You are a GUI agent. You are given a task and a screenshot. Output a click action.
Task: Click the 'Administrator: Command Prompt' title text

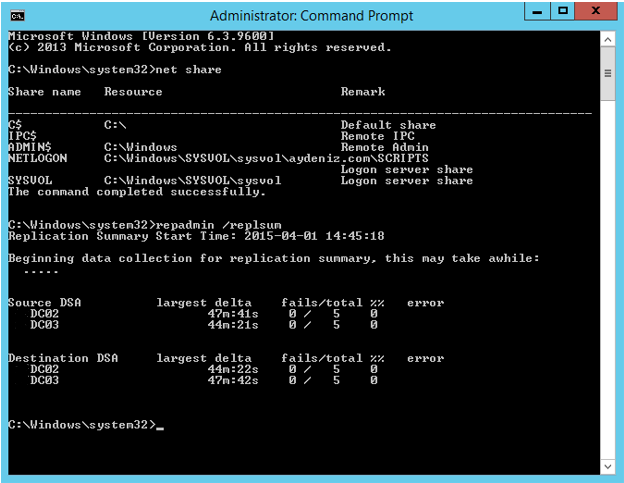click(x=312, y=16)
